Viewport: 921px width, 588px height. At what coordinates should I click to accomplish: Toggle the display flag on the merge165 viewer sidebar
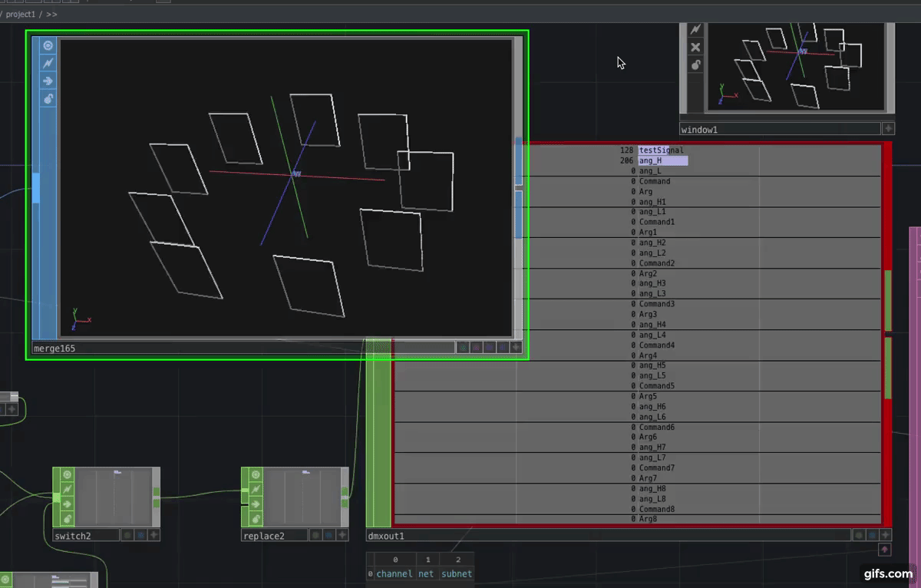(48, 45)
